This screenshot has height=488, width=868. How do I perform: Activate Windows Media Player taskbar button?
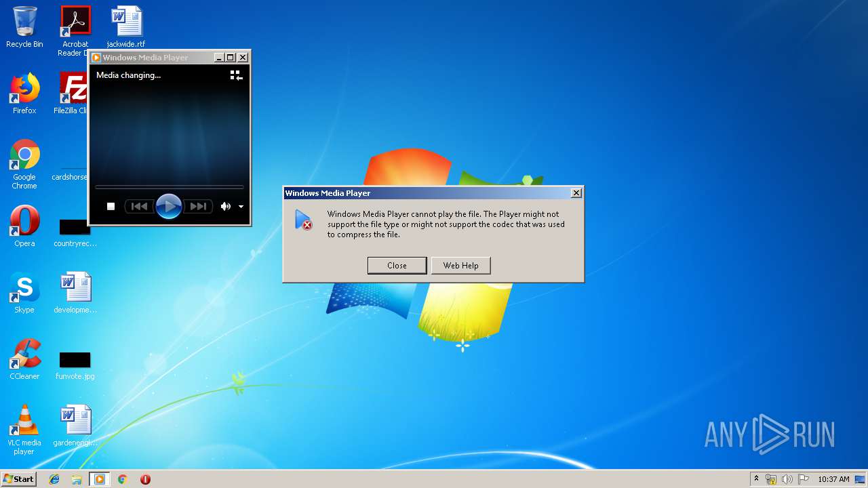100,479
